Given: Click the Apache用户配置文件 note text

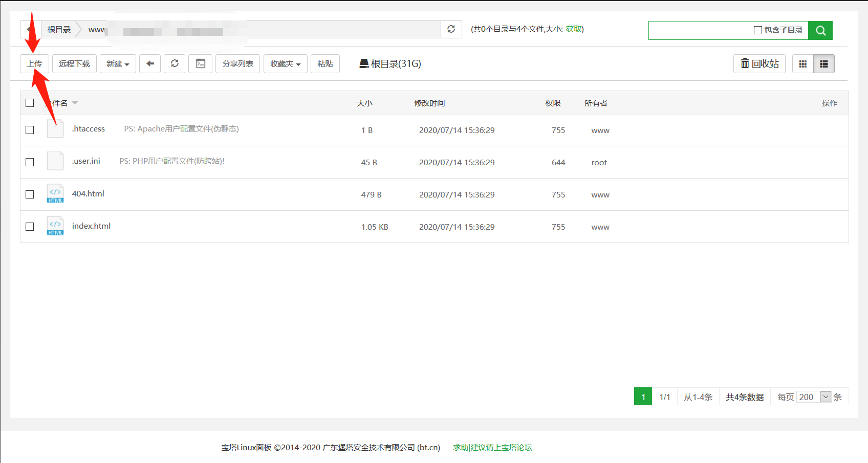Looking at the screenshot, I should tap(181, 129).
